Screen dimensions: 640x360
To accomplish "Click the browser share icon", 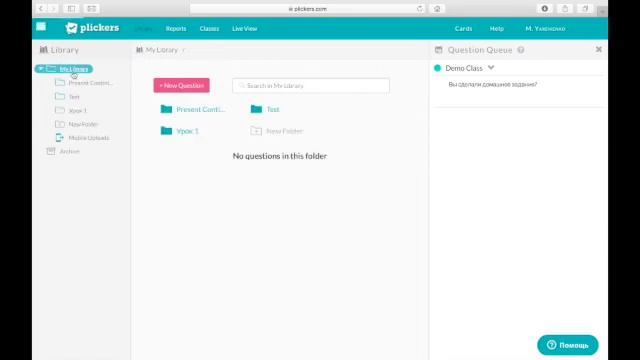I will point(565,9).
